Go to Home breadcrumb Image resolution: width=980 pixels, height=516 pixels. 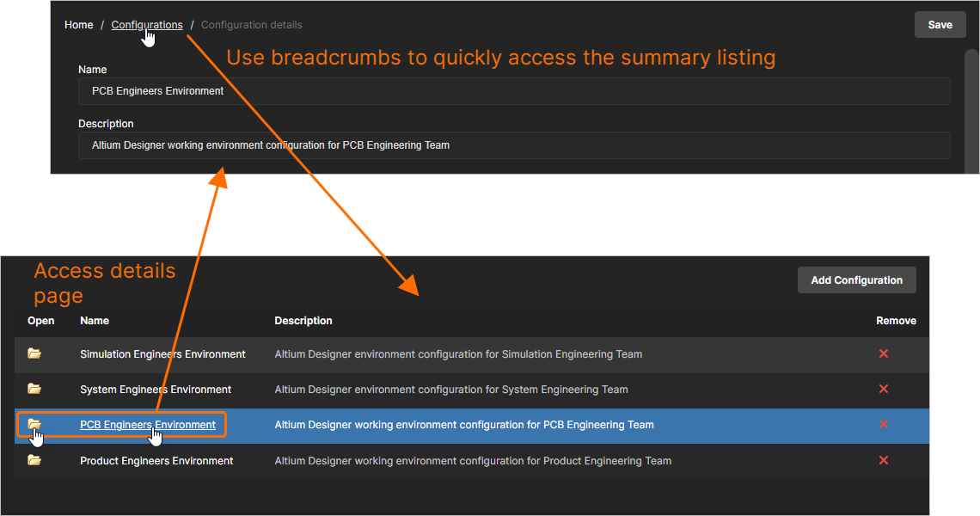point(79,25)
